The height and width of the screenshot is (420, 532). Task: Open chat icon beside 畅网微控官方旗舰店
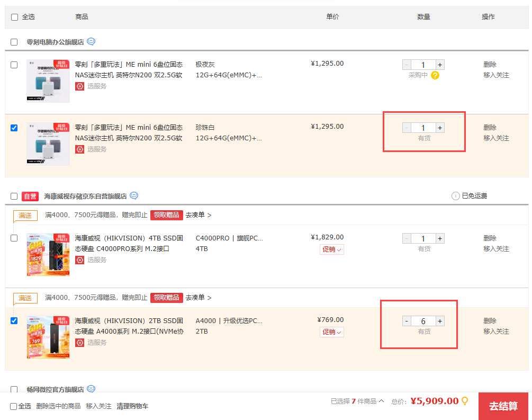coord(91,389)
